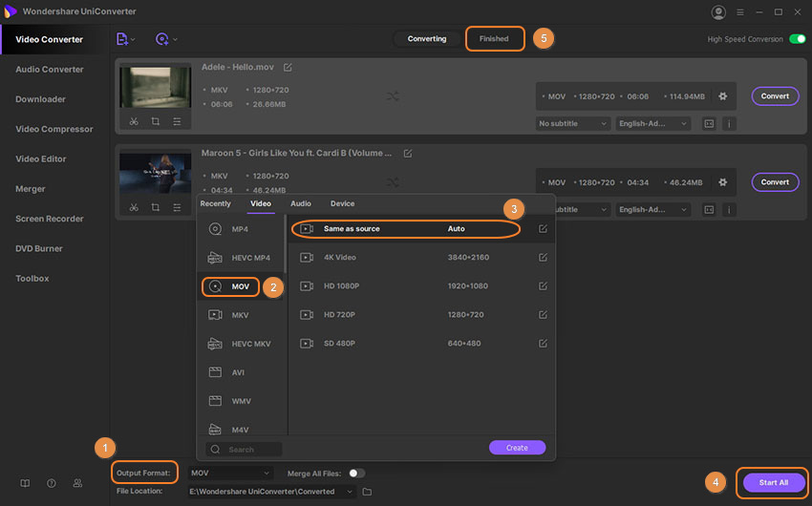Switch to the Converting tab
The height and width of the screenshot is (506, 812).
(427, 39)
